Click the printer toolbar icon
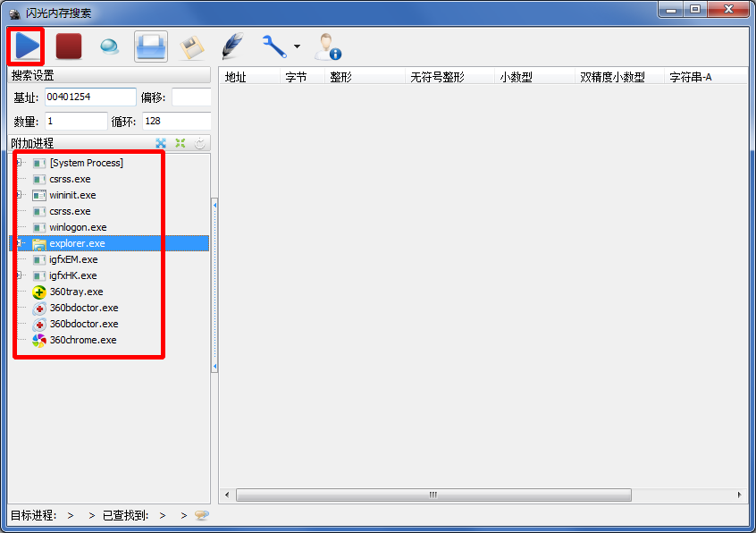756x533 pixels. (x=151, y=47)
